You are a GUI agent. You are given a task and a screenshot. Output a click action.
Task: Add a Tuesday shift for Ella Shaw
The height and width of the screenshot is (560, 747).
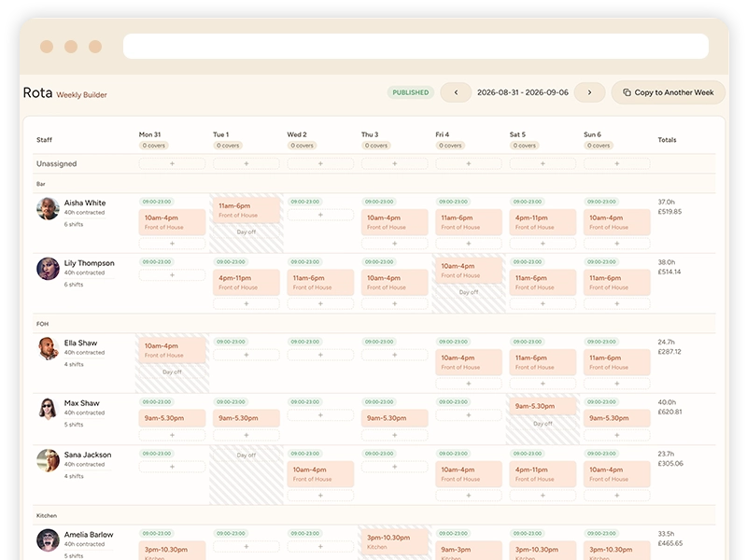pos(247,356)
